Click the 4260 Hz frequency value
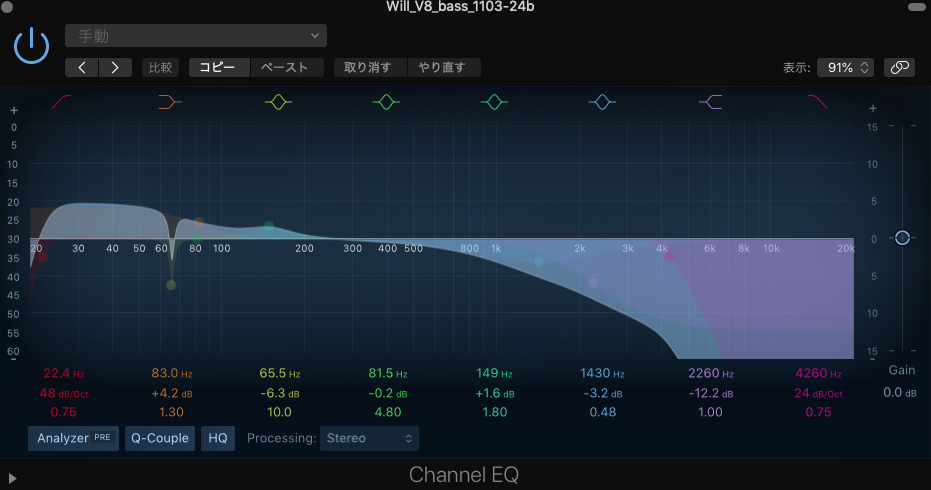This screenshot has width=931, height=490. 818,374
